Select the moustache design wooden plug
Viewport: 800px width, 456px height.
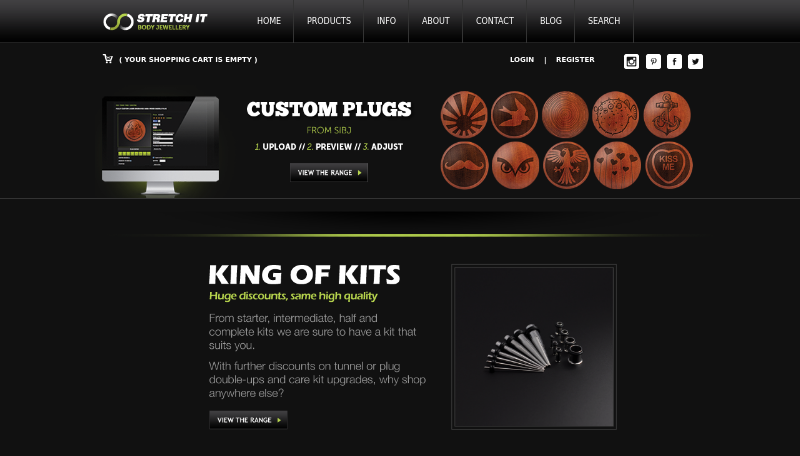click(x=464, y=165)
